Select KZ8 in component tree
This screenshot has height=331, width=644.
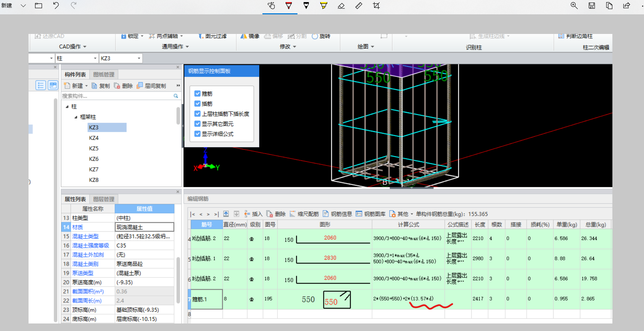point(94,180)
